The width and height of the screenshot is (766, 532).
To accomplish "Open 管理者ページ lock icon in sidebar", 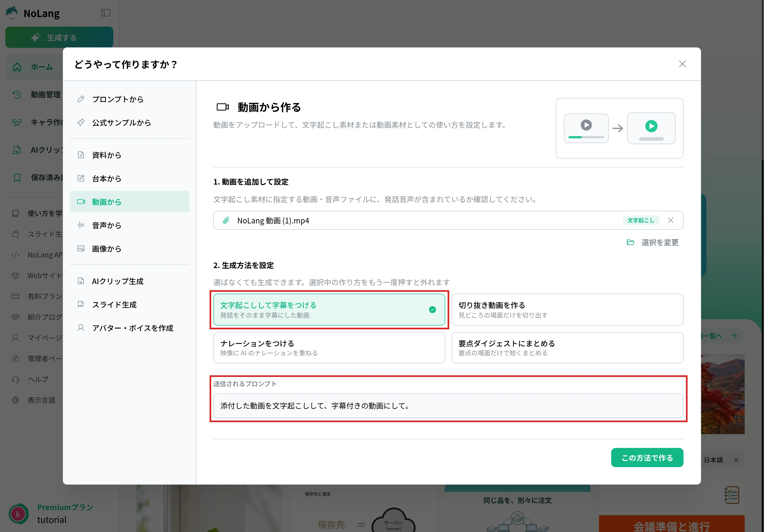I will [x=15, y=359].
